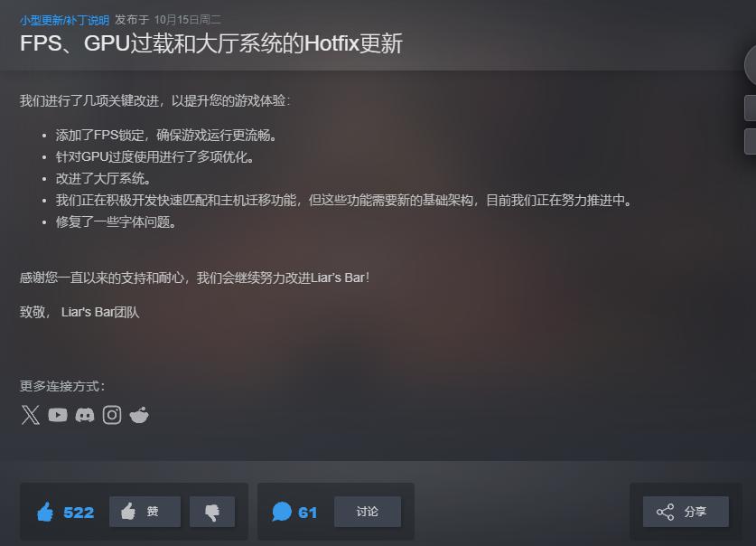
Task: Open the 分享 share button
Action: (686, 512)
